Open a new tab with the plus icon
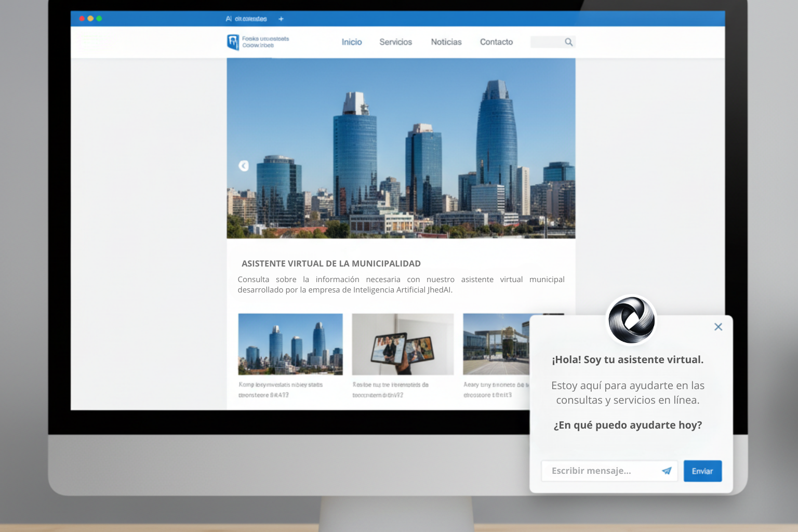Viewport: 798px width, 532px height. (x=281, y=19)
